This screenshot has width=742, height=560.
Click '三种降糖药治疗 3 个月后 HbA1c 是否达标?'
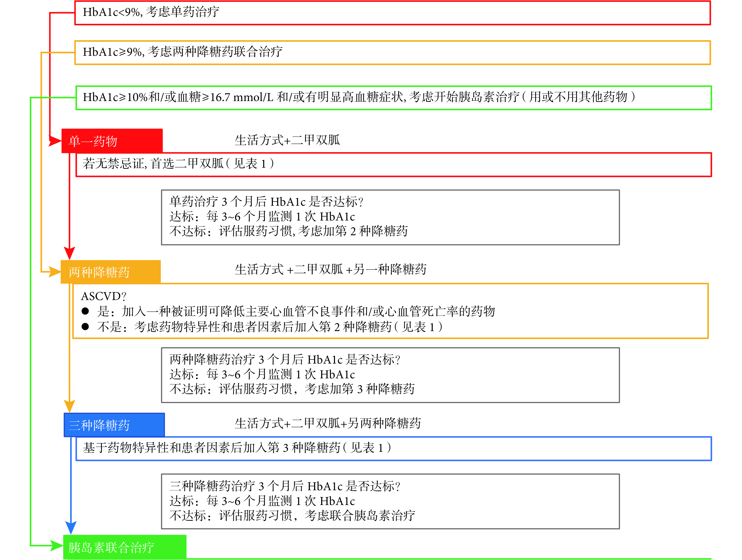tap(285, 486)
